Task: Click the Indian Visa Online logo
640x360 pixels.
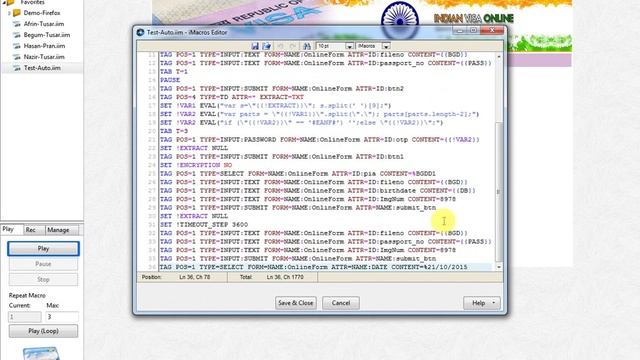Action: 473,18
